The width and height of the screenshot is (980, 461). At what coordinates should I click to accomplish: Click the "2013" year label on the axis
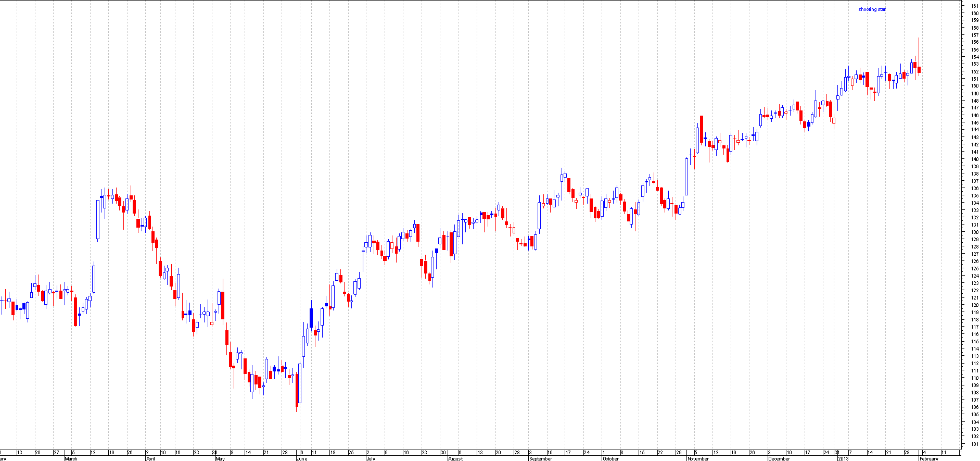click(843, 458)
